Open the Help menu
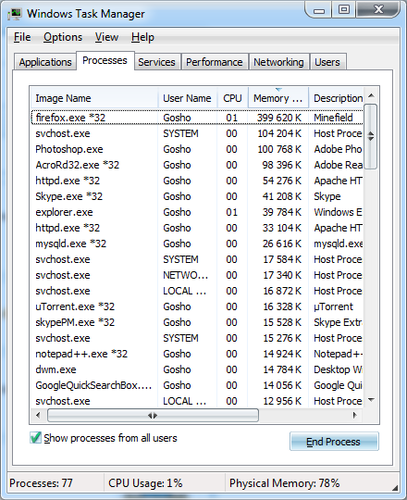The height and width of the screenshot is (500, 407). [x=143, y=37]
